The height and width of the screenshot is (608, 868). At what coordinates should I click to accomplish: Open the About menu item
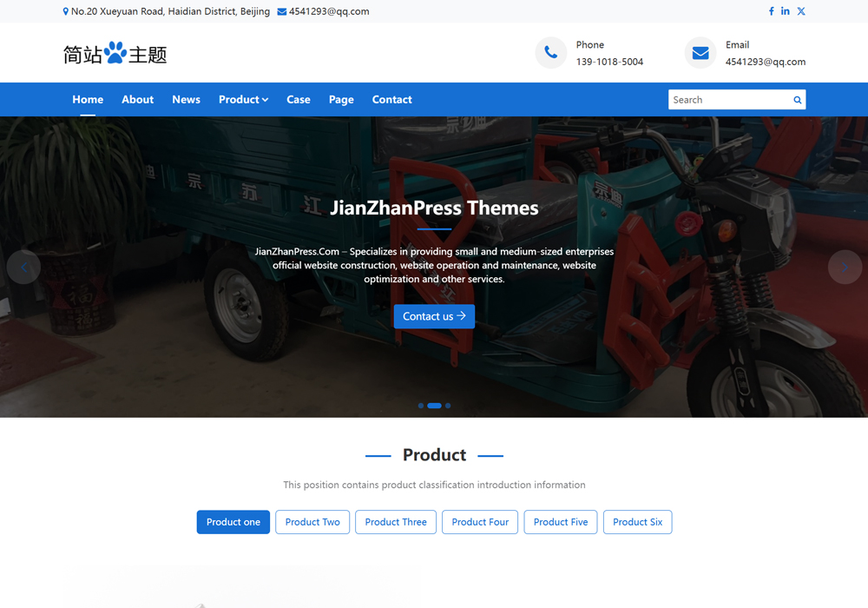(x=137, y=100)
